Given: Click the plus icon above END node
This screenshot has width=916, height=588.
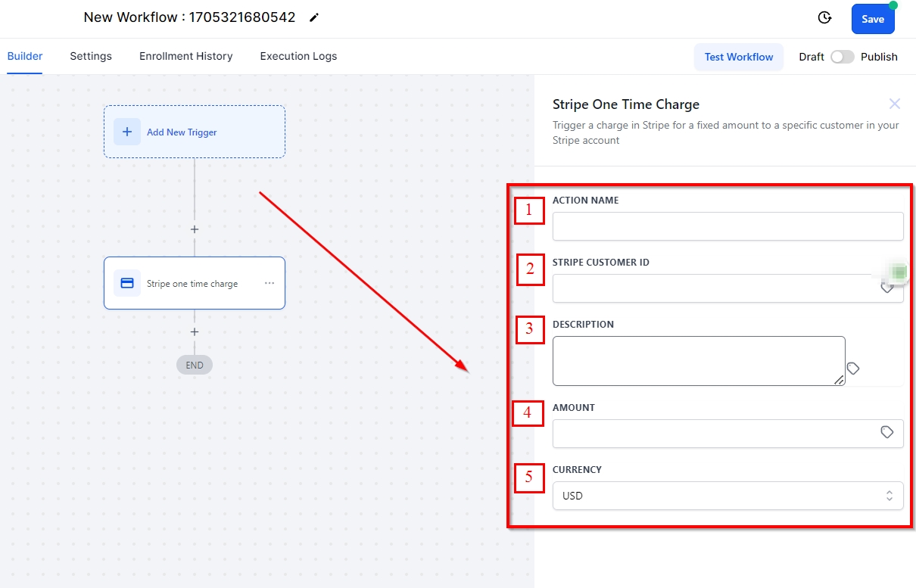Looking at the screenshot, I should pyautogui.click(x=195, y=332).
